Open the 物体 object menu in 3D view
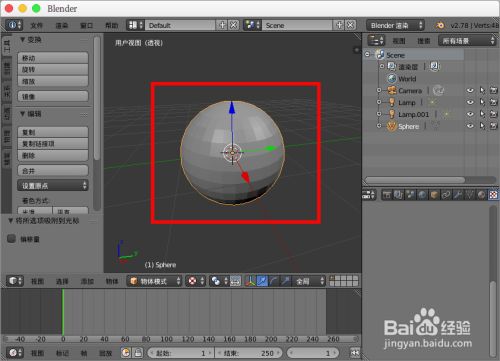 coord(112,281)
